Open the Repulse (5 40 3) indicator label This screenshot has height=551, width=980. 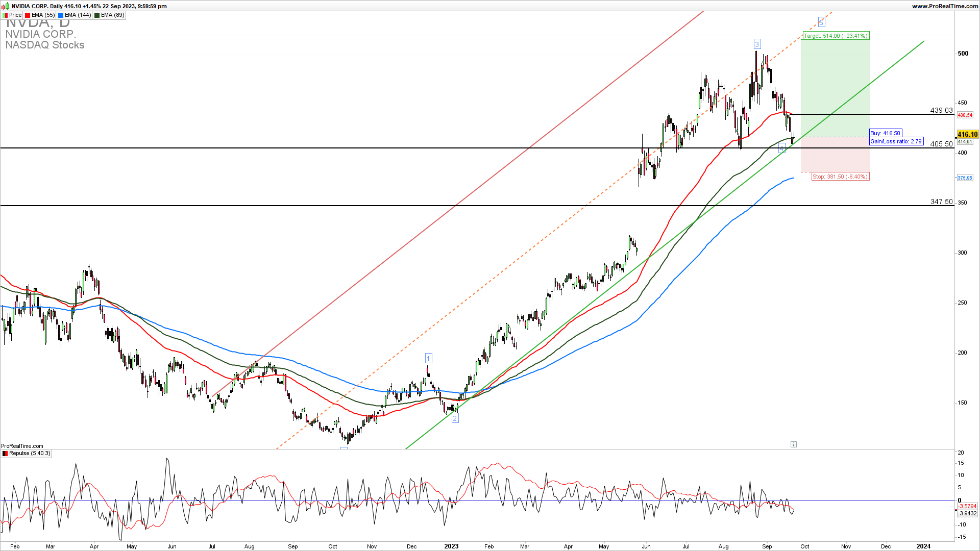26,453
